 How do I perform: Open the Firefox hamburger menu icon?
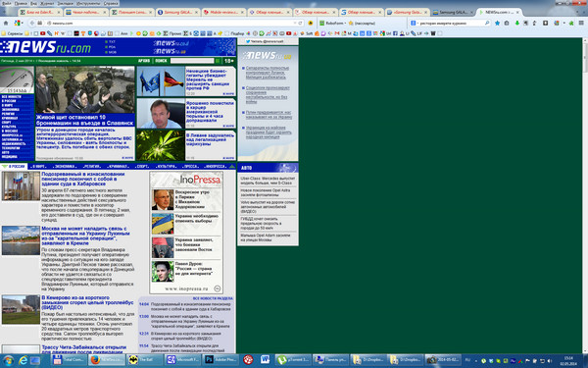click(581, 23)
